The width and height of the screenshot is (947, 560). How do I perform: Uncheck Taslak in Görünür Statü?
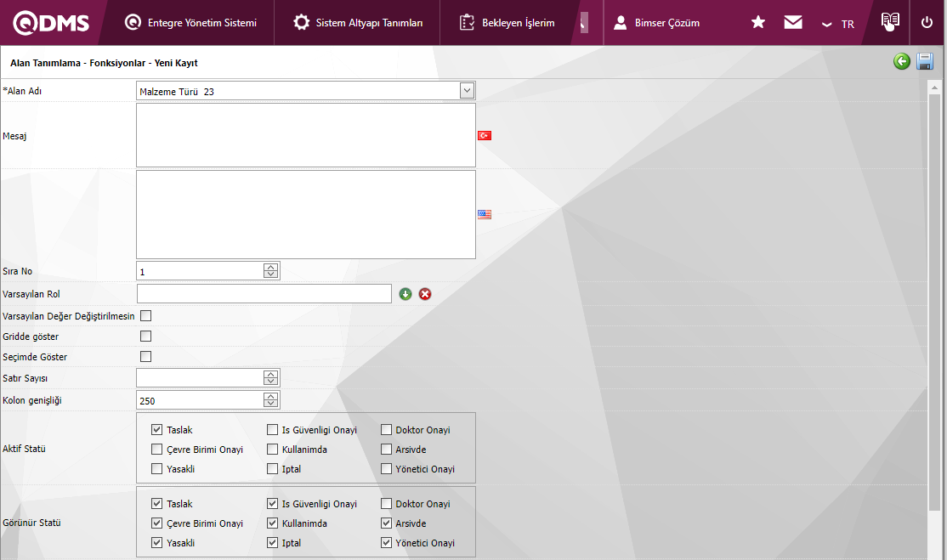click(x=157, y=503)
